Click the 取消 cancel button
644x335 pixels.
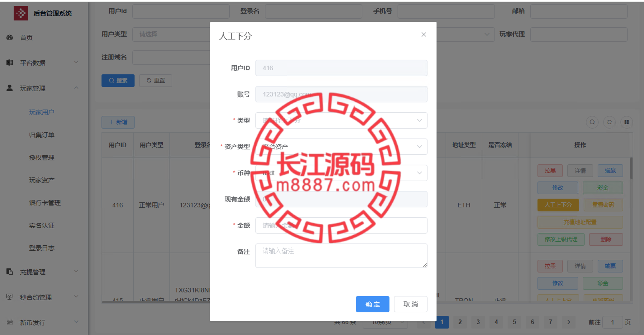[411, 304]
